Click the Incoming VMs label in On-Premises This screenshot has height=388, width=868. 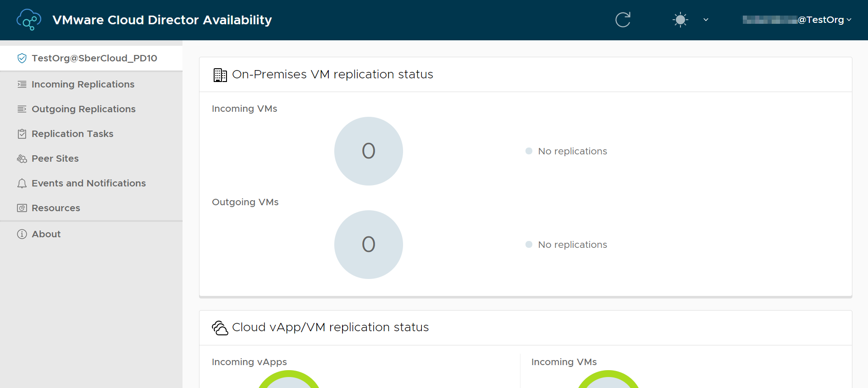244,109
